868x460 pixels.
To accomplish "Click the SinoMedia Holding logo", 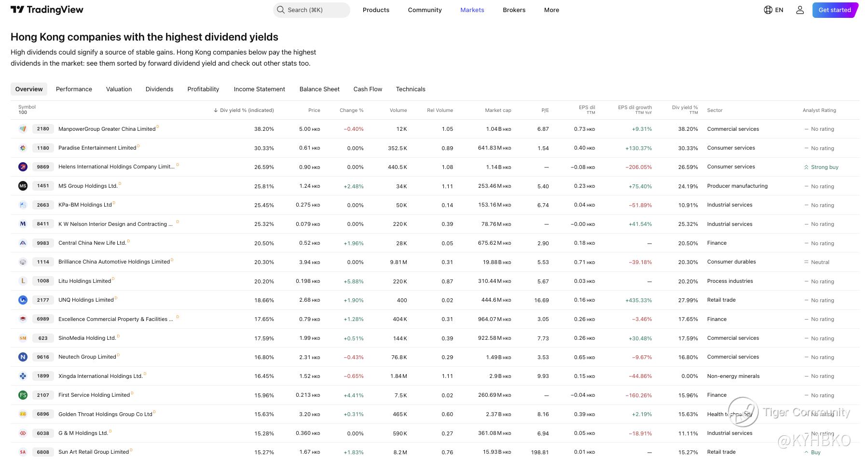I will pos(23,338).
